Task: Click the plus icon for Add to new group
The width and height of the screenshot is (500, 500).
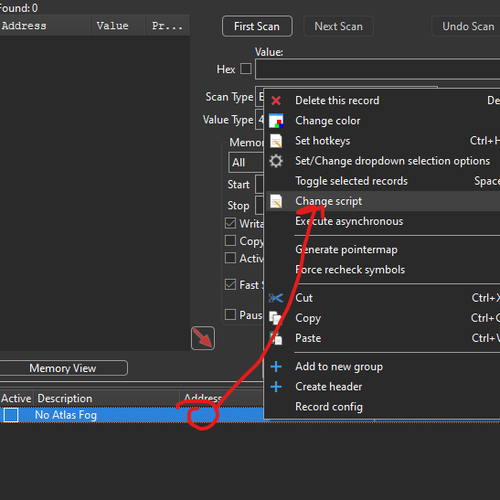Action: click(276, 367)
